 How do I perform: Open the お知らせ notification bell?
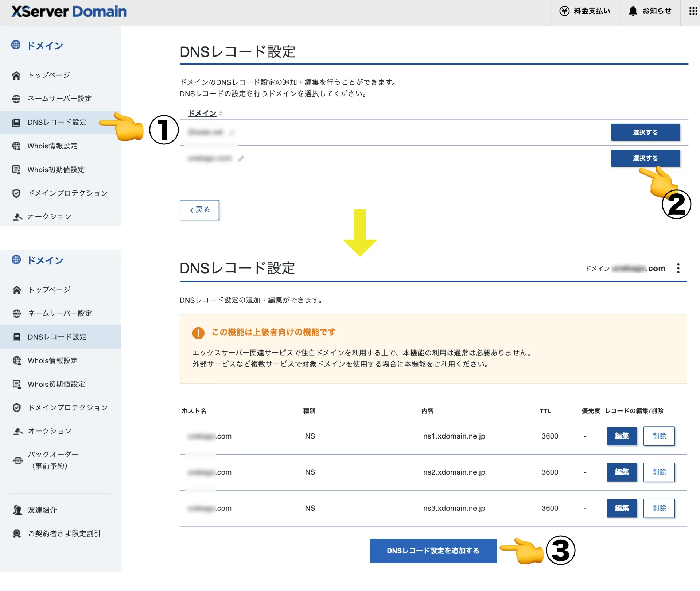point(633,11)
